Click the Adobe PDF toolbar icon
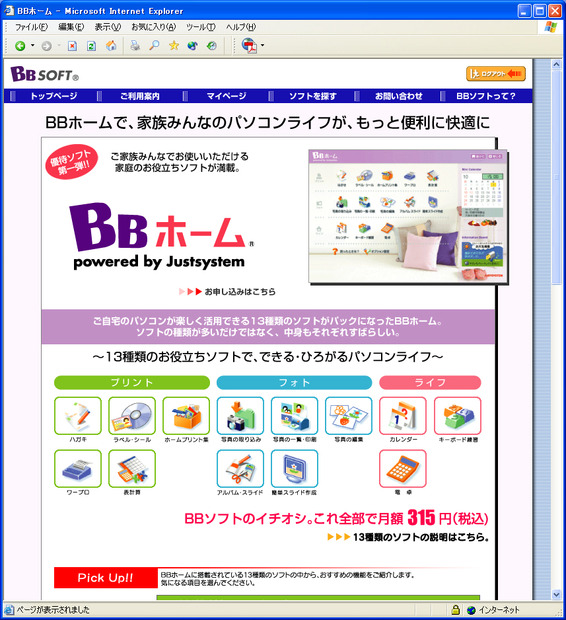 (x=249, y=46)
